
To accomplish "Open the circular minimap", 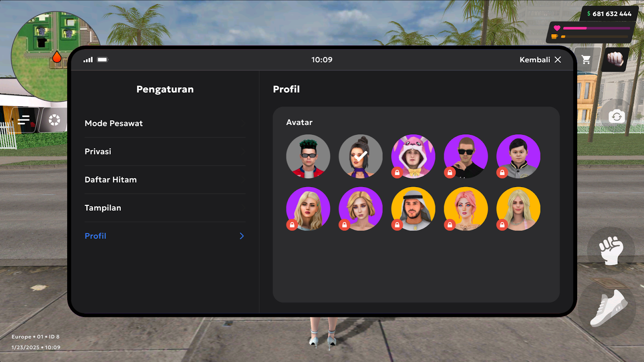I will tap(55, 56).
